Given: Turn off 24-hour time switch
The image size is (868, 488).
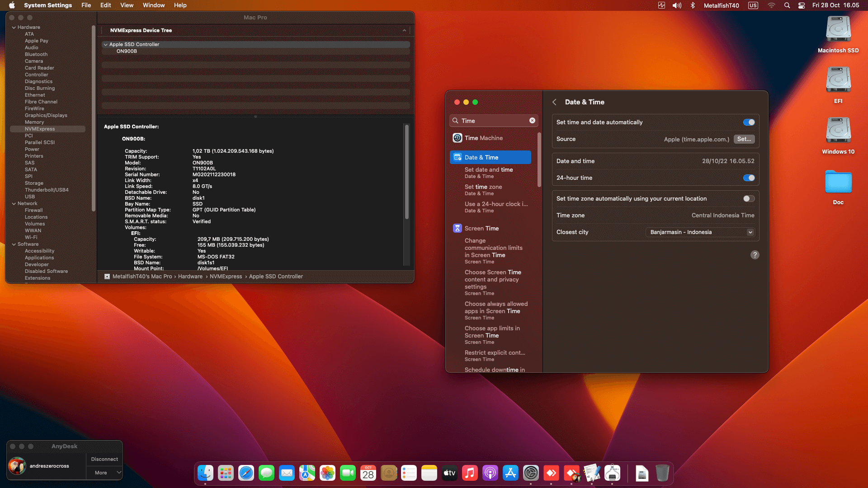Looking at the screenshot, I should click(x=749, y=178).
